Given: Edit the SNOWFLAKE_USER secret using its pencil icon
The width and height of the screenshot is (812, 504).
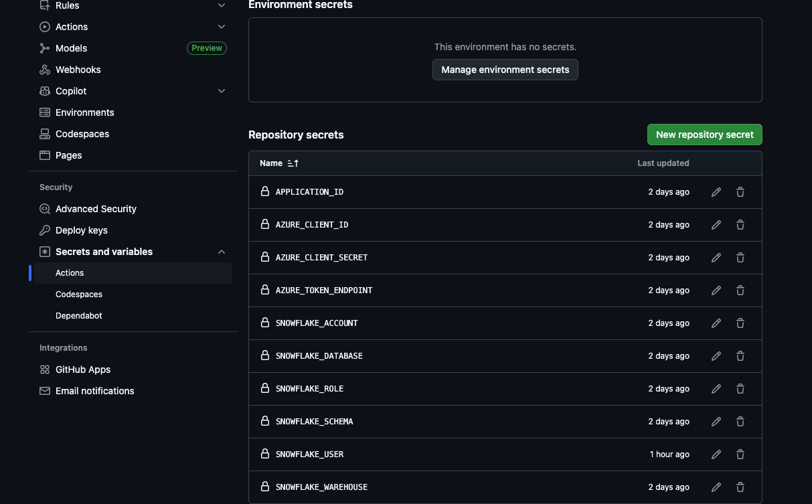Looking at the screenshot, I should pyautogui.click(x=716, y=454).
